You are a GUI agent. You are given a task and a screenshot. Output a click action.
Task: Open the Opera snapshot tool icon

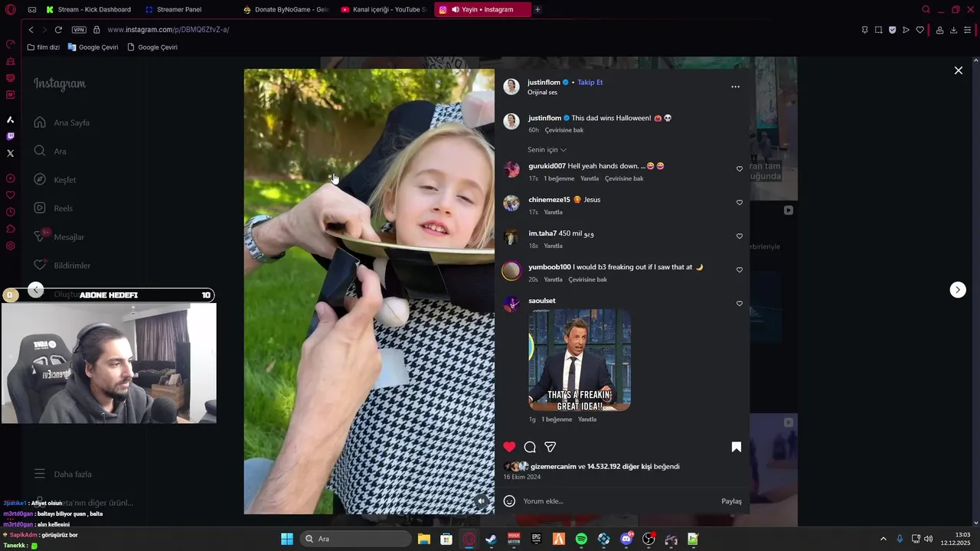(x=878, y=30)
